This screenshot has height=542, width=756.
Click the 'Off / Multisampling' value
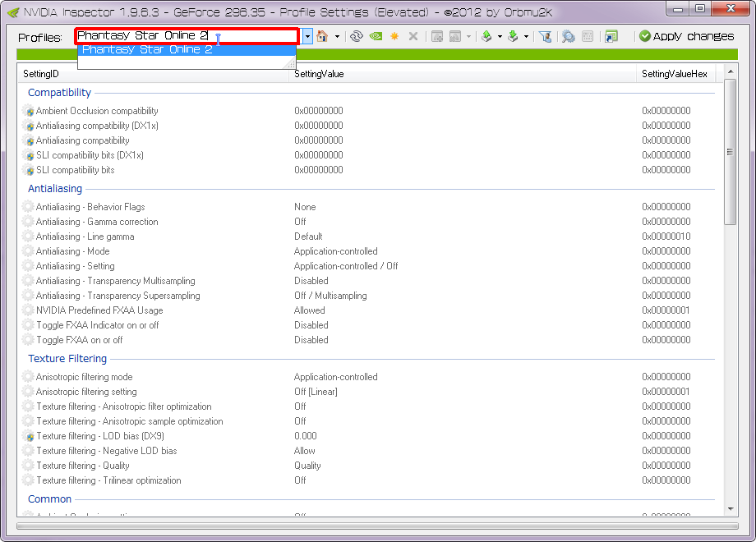click(330, 296)
